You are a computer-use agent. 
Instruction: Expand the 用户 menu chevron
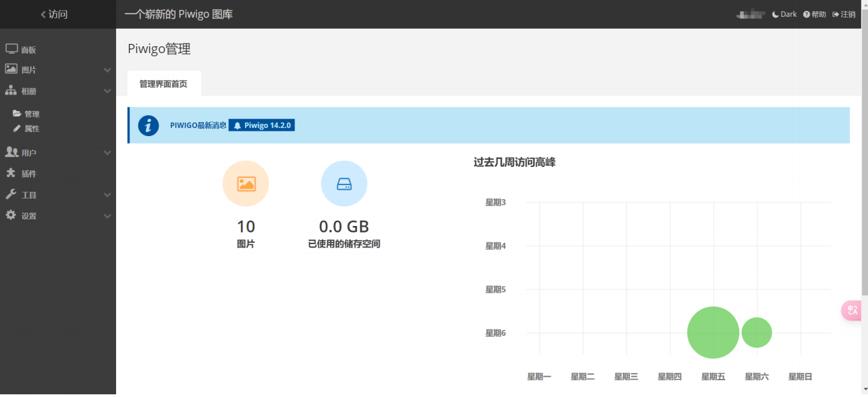(x=107, y=153)
